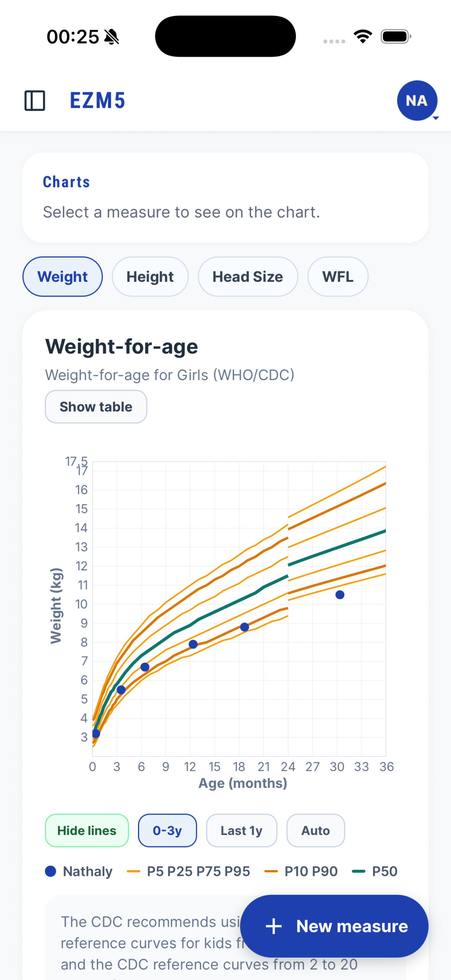The height and width of the screenshot is (980, 451).
Task: Select the 0-3y range option
Action: (167, 830)
